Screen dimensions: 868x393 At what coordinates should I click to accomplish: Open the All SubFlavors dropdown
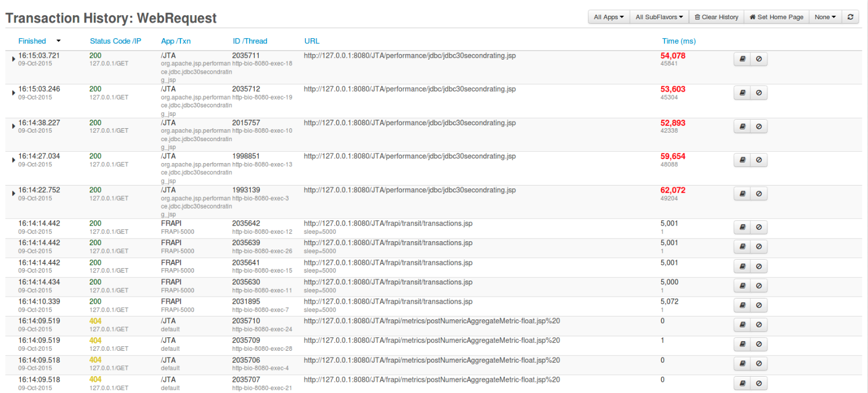[x=659, y=17]
